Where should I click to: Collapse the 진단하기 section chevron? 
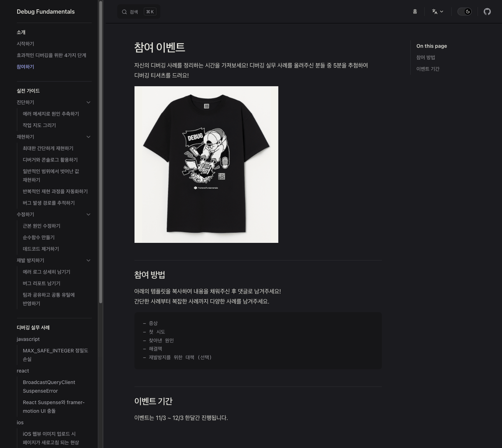click(88, 102)
